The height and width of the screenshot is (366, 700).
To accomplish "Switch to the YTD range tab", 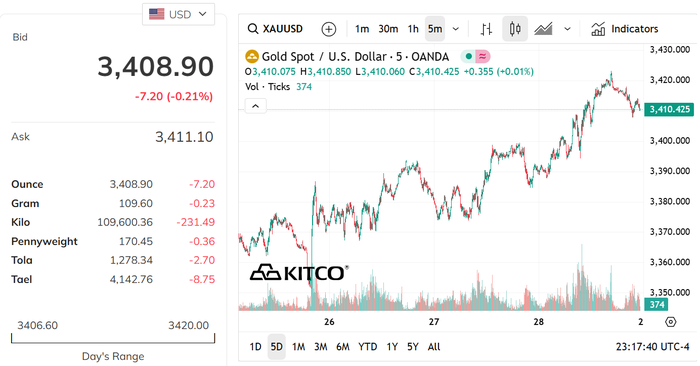I will (367, 347).
